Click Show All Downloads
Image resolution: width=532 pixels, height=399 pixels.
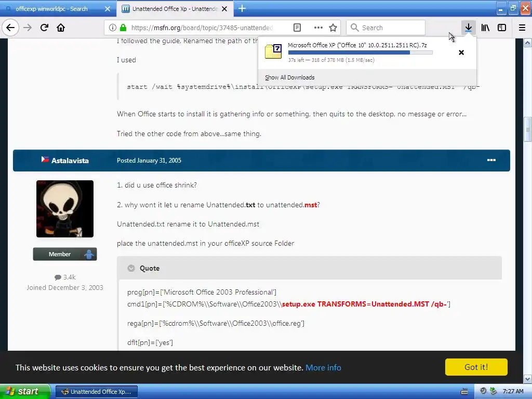pyautogui.click(x=290, y=77)
